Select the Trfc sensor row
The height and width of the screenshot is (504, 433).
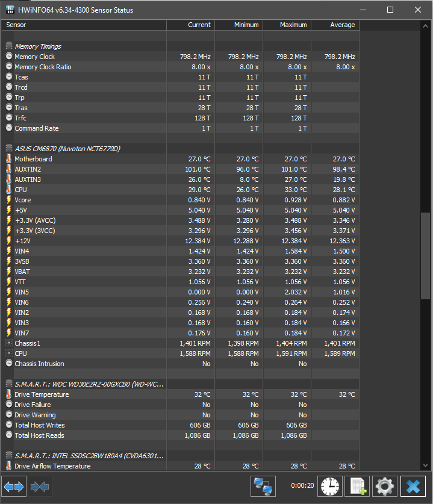click(x=180, y=118)
